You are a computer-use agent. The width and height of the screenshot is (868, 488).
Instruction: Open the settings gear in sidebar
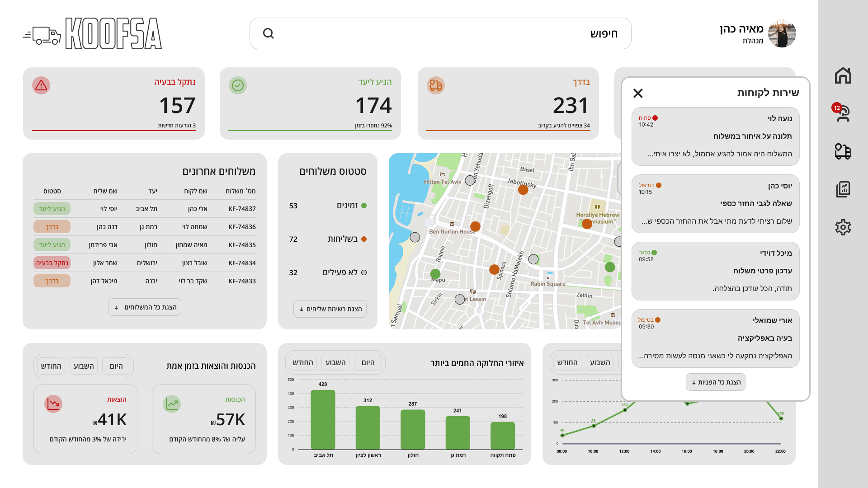pyautogui.click(x=843, y=227)
